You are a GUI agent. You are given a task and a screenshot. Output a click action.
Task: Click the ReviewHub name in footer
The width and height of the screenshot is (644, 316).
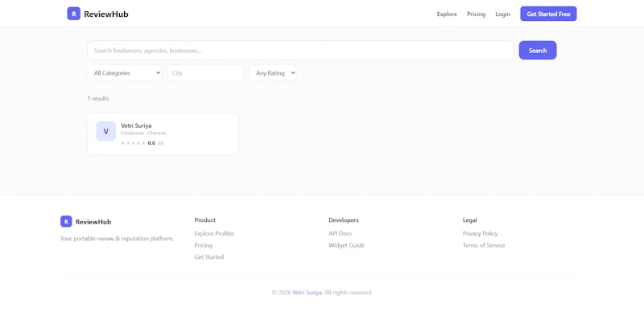[x=93, y=222]
